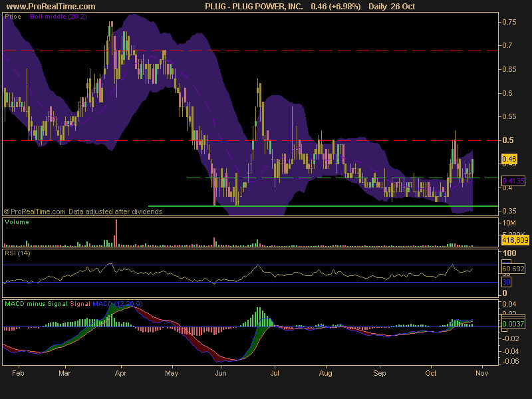Click the Mar label on the time axis

pyautogui.click(x=65, y=373)
